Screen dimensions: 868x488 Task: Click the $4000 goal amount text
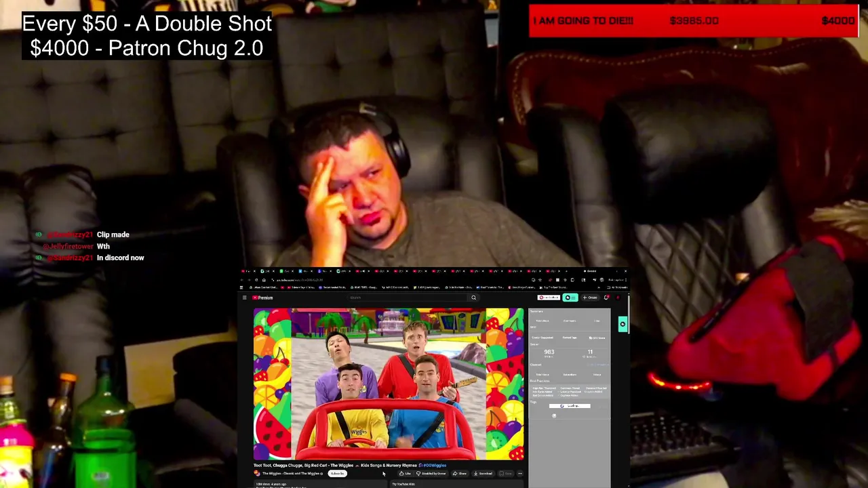click(837, 21)
